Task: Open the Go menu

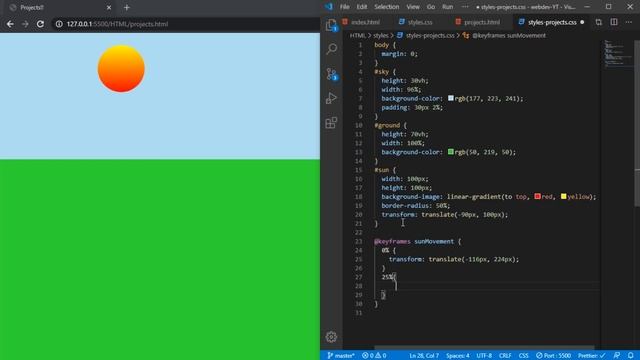Action: tap(431, 7)
